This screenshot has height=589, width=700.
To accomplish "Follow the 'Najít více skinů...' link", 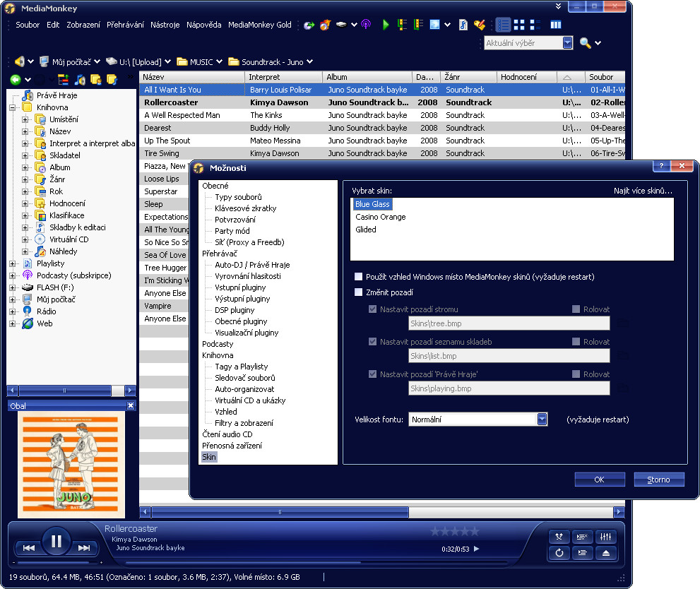I will pyautogui.click(x=642, y=191).
